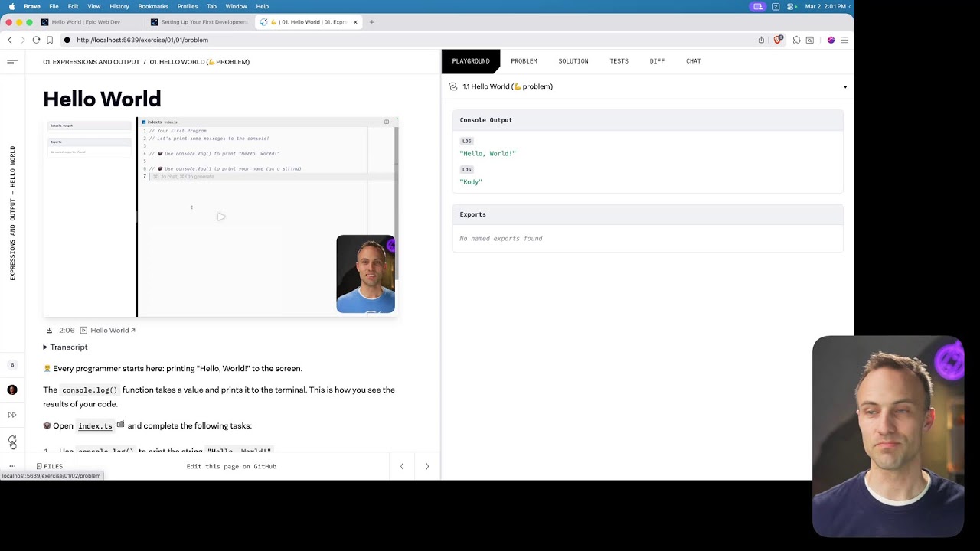Switch to the CHAT tab

pyautogui.click(x=694, y=61)
